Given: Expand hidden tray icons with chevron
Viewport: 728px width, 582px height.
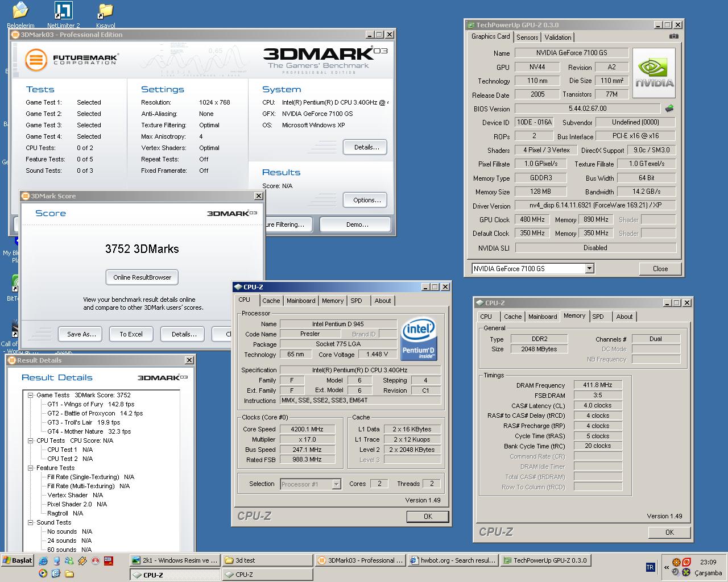Looking at the screenshot, I should coord(667,567).
